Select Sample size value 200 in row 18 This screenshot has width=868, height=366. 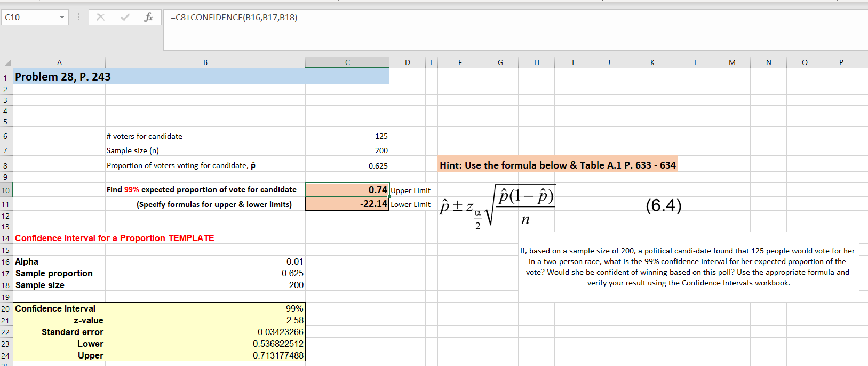pyautogui.click(x=205, y=285)
